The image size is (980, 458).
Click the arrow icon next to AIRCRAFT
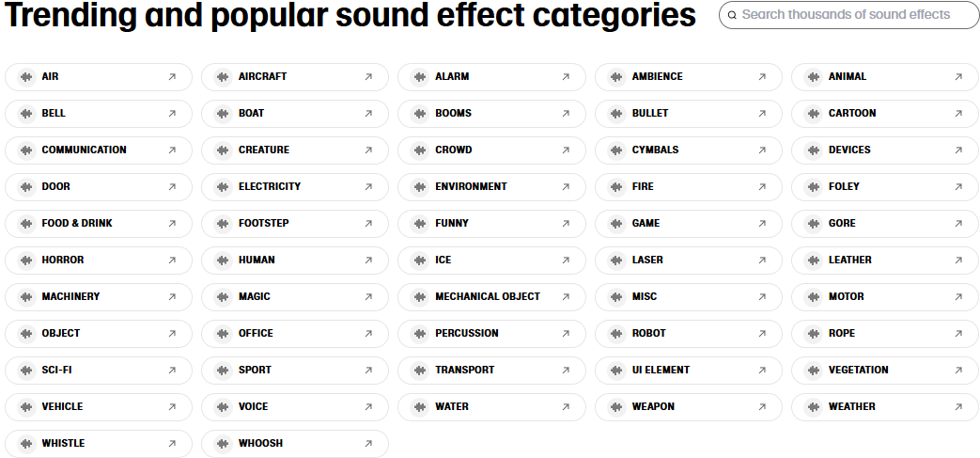(368, 77)
